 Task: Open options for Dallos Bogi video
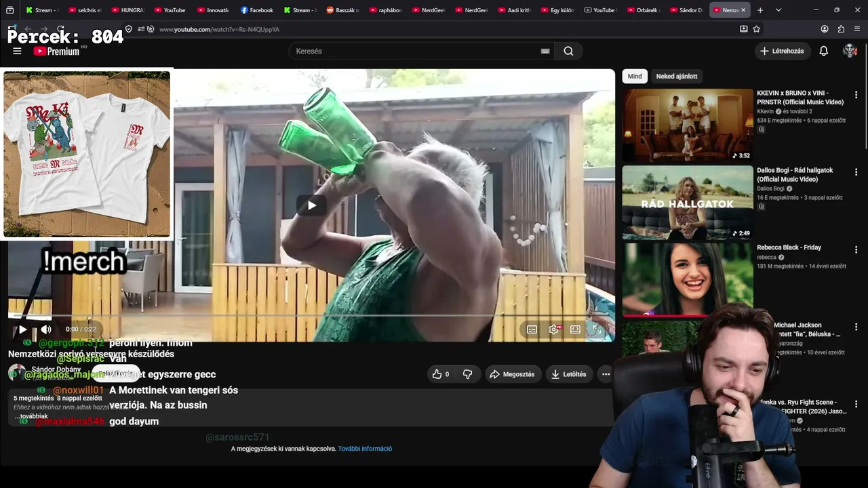(856, 172)
